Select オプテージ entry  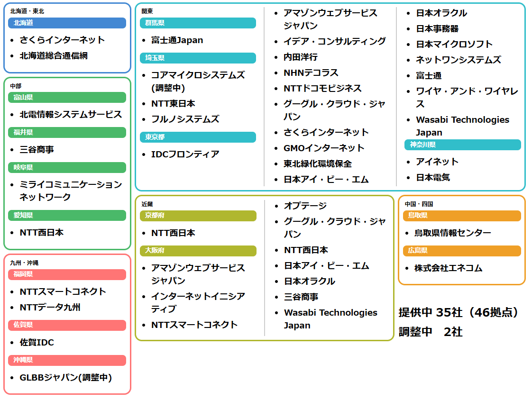coord(305,206)
